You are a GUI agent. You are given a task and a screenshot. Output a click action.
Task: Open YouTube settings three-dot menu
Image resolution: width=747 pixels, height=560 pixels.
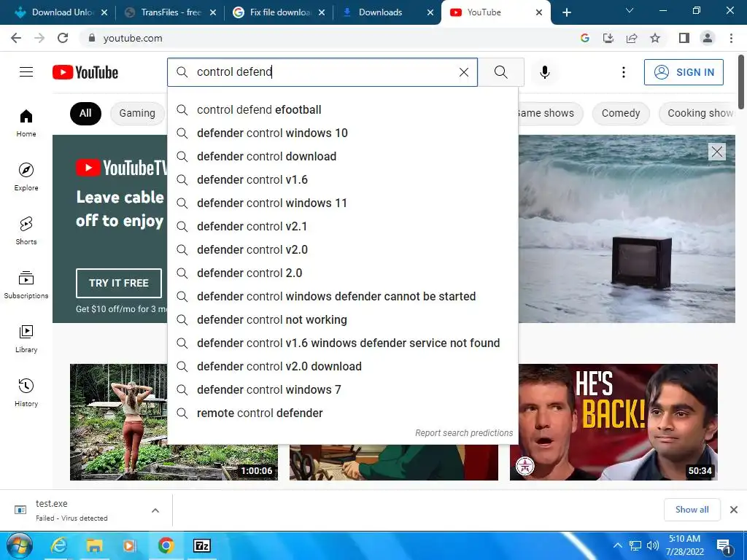pos(623,72)
